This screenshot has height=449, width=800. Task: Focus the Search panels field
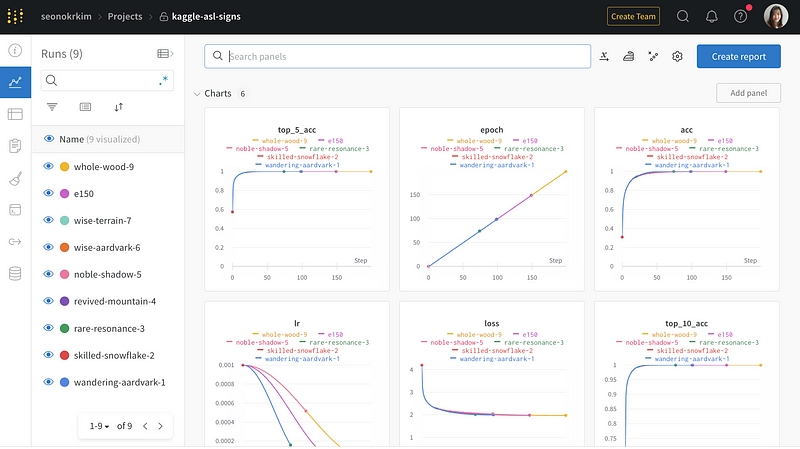point(397,56)
